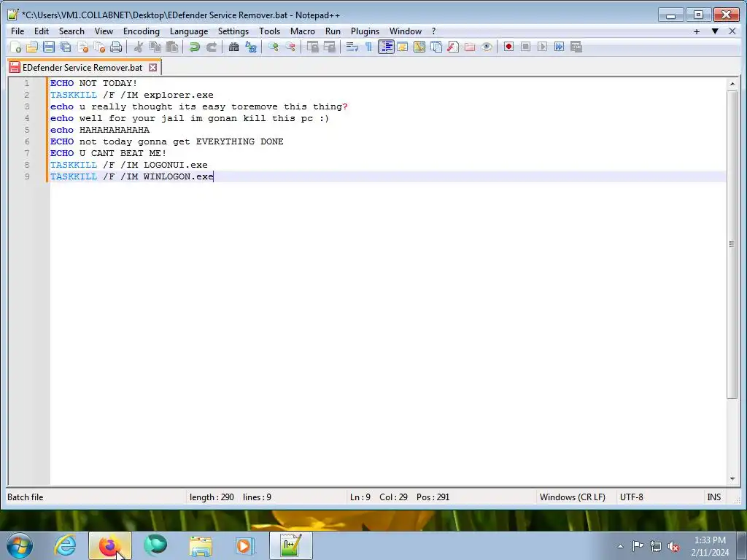The width and height of the screenshot is (747, 560).
Task: Click the Windows (CR LF) status field
Action: (x=572, y=497)
